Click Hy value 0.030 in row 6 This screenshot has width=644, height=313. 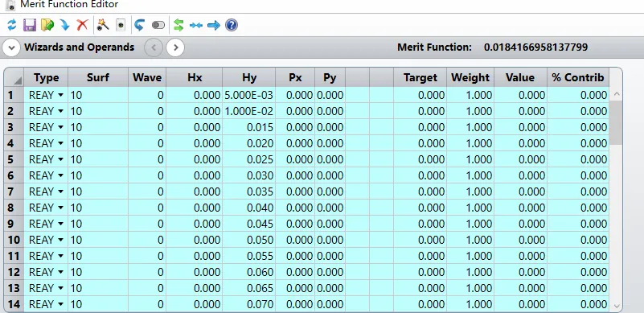tap(249, 175)
